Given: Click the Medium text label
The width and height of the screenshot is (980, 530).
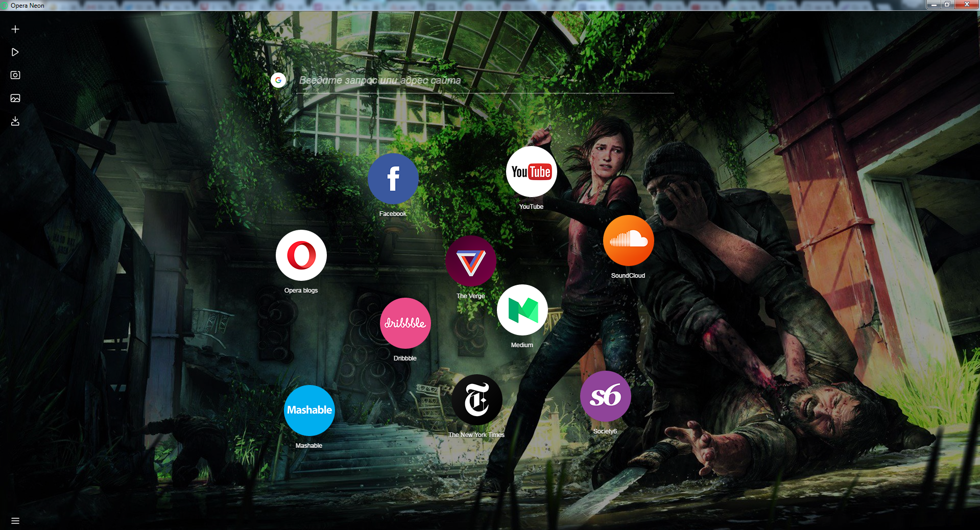Looking at the screenshot, I should pyautogui.click(x=522, y=345).
